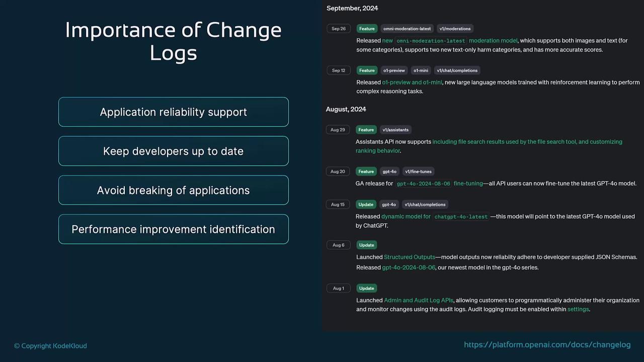Click the Update badge on Aug 15 entry
The image size is (644, 362).
pyautogui.click(x=366, y=205)
